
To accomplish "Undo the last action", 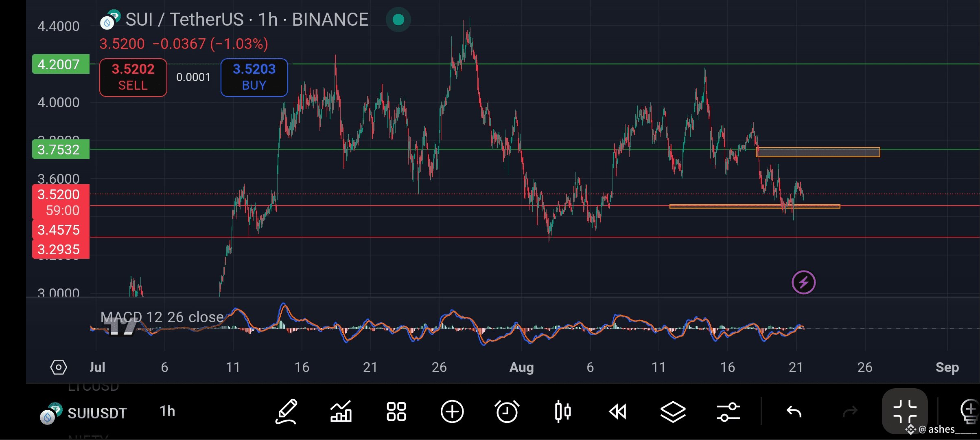I will click(x=794, y=412).
